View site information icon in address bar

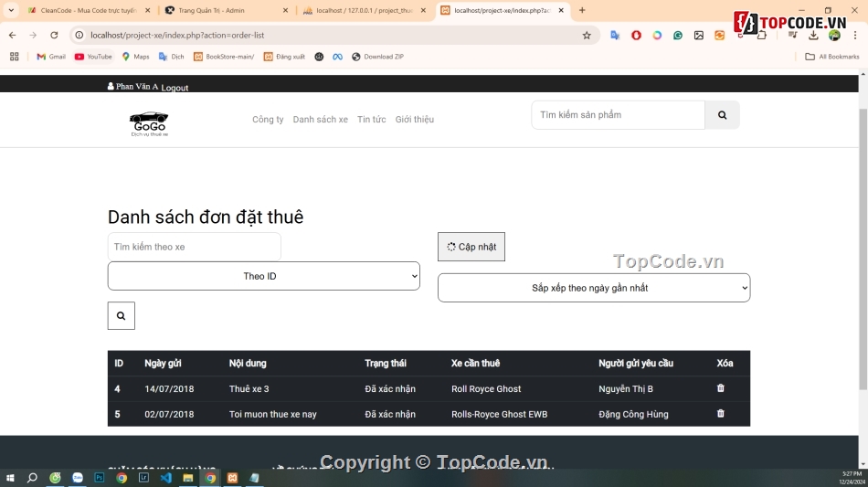click(79, 35)
